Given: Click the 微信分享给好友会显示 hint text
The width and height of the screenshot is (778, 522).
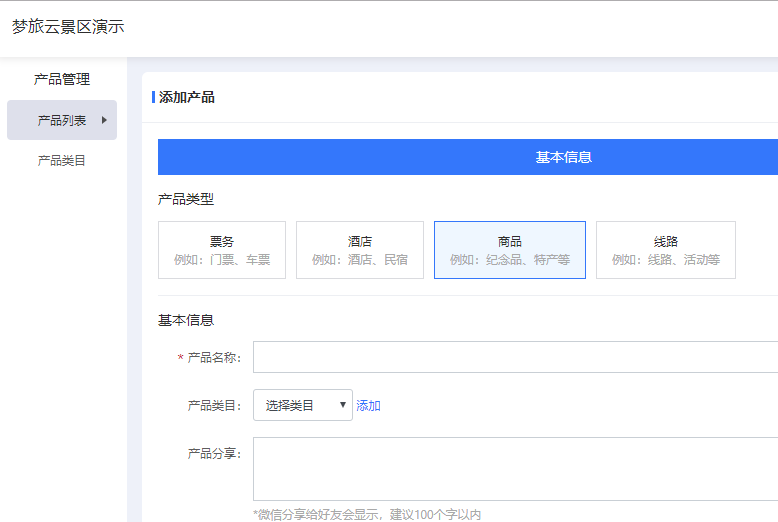Looking at the screenshot, I should [x=367, y=515].
